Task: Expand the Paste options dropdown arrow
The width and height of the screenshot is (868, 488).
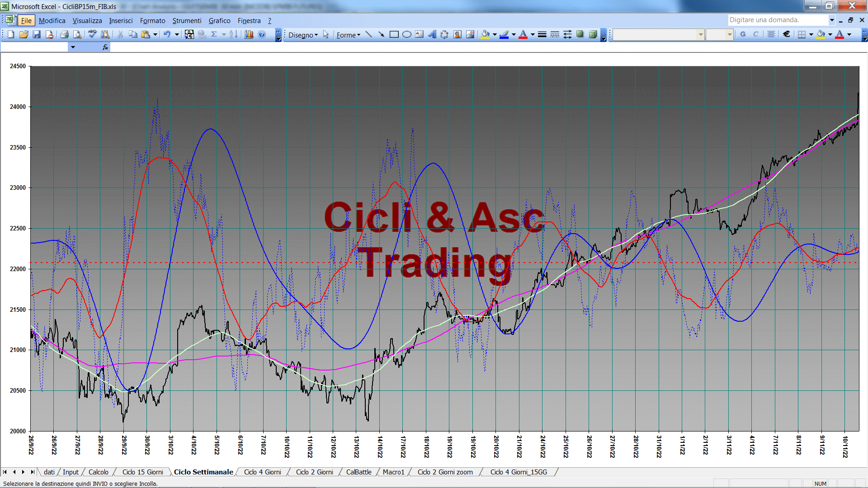Action: [x=155, y=34]
